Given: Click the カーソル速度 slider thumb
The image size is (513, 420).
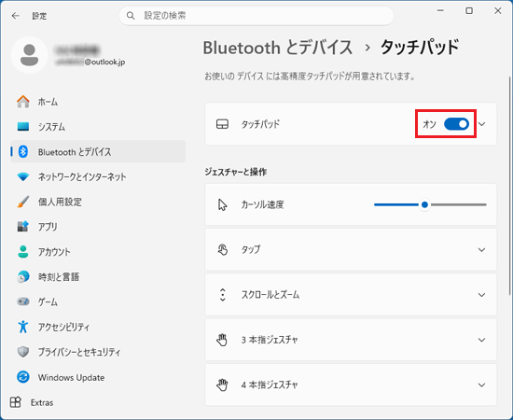Looking at the screenshot, I should click(424, 205).
